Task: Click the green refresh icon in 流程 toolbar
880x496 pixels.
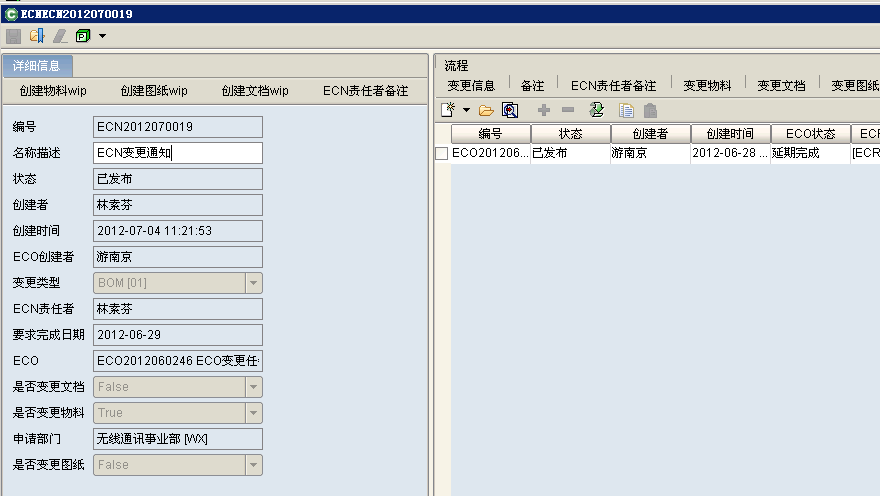Action: click(x=597, y=110)
